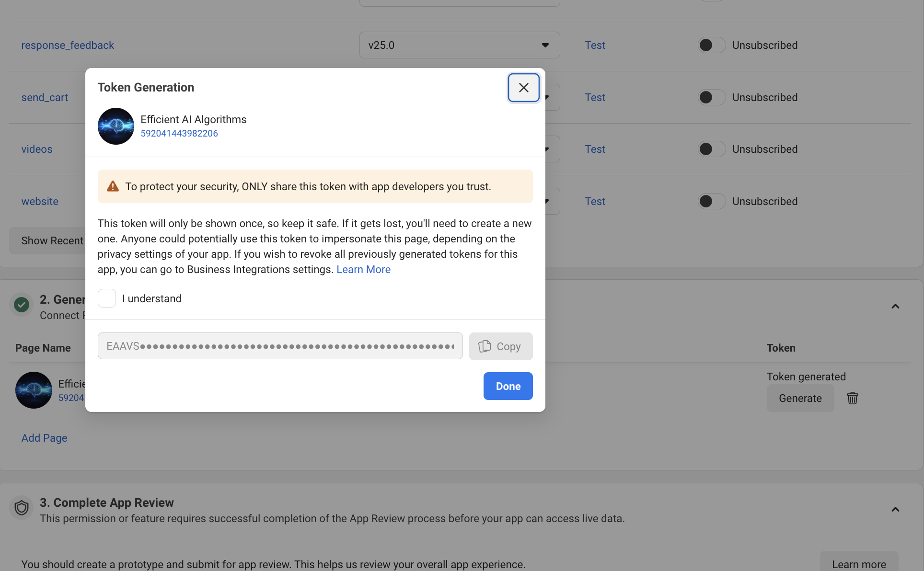Image resolution: width=924 pixels, height=571 pixels.
Task: Open the v25.0 version dropdown for response_feedback
Action: (x=460, y=45)
